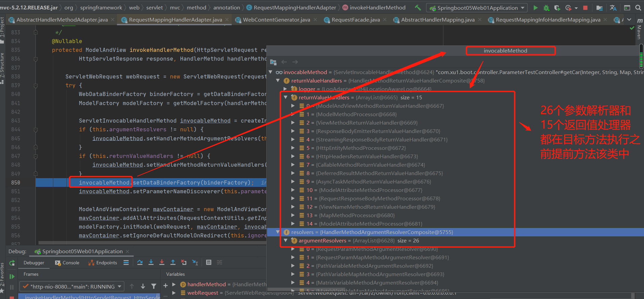Viewport: 644px width, 299px height.
Task: Open the Structure tool window
Action: [x=2, y=68]
